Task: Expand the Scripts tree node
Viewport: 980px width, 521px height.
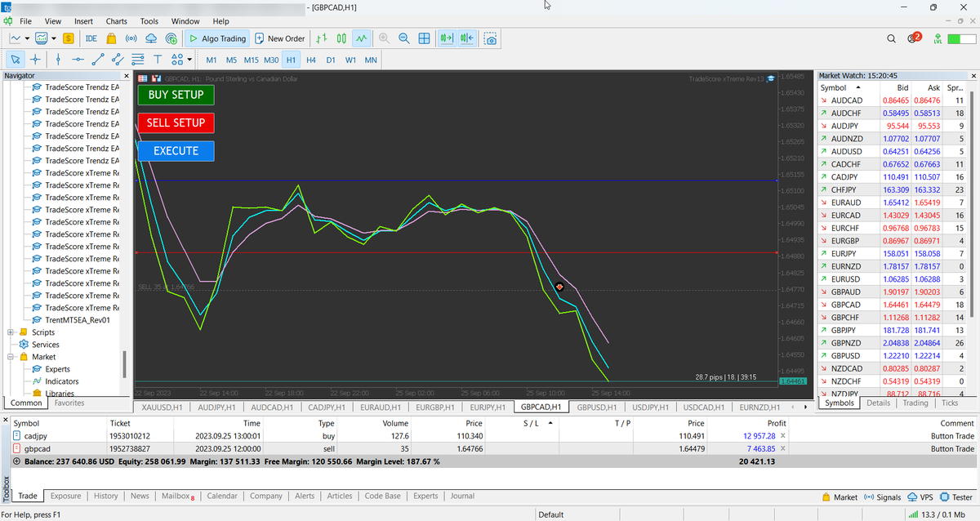Action: point(11,332)
